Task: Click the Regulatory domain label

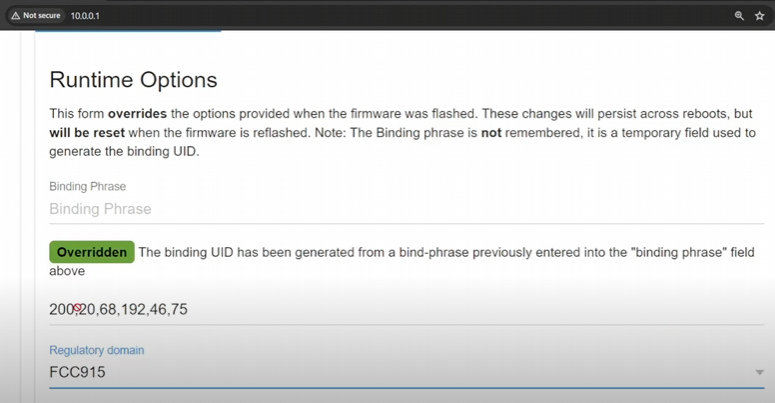Action: click(97, 350)
